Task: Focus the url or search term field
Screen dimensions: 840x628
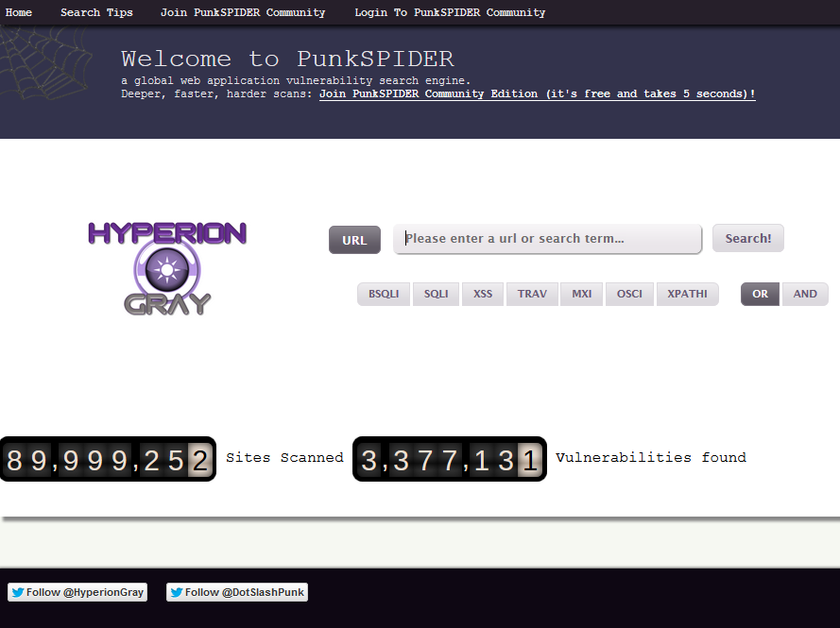Action: [x=547, y=239]
